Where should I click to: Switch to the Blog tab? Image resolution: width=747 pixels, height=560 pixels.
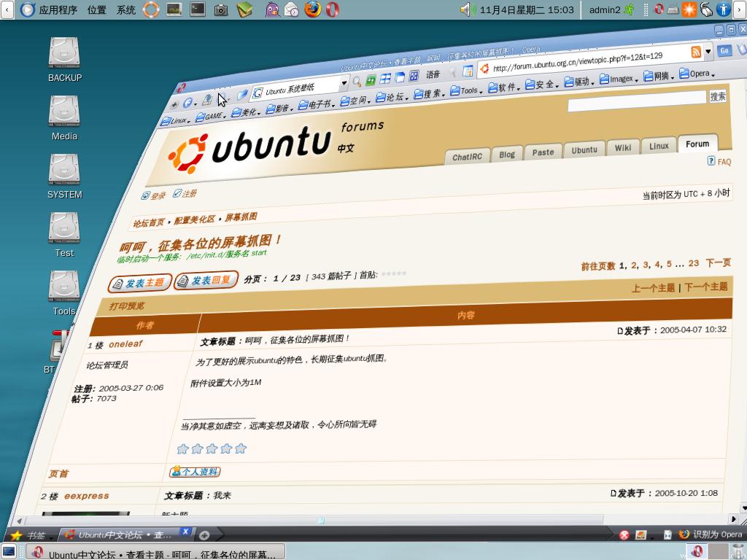(x=507, y=155)
